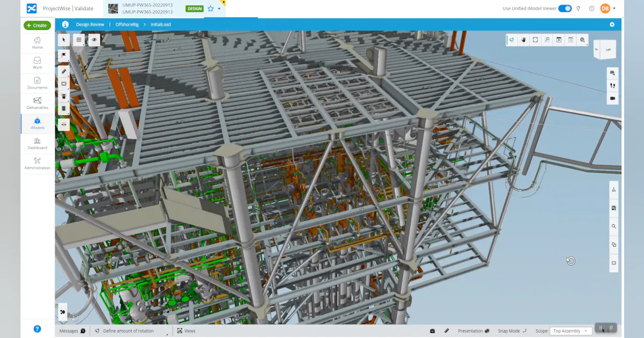Select the Flag markup tool
644x338 pixels.
click(64, 55)
